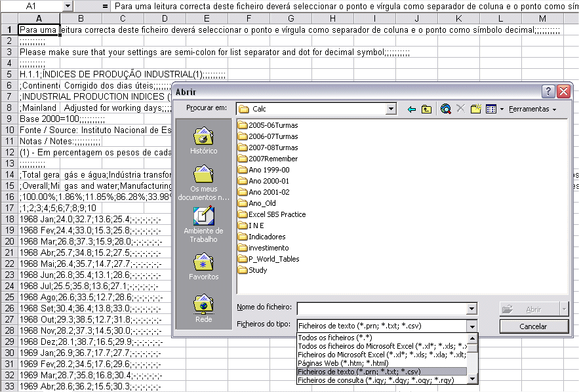Click the Nome do ficheiro text field
The image size is (579, 392).
click(382, 309)
